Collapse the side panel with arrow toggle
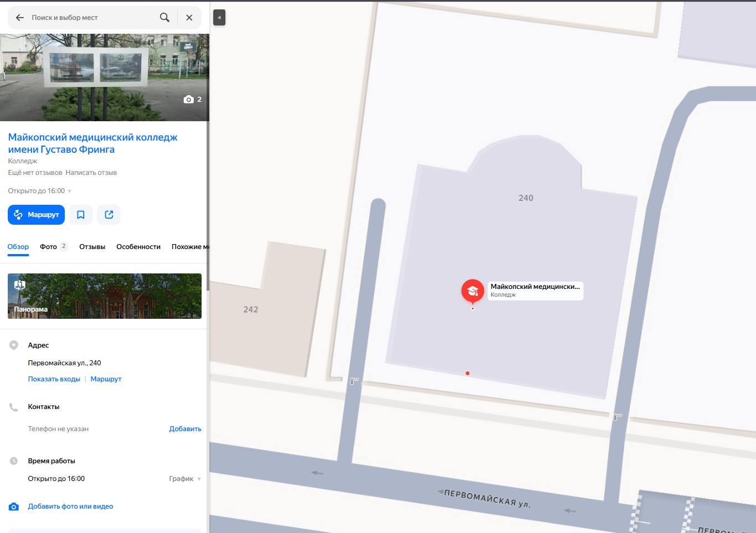Viewport: 756px width, 533px height. tap(219, 18)
